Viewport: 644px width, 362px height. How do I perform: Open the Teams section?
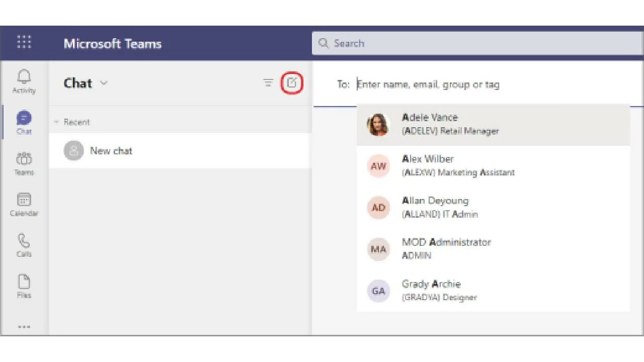pos(24,161)
